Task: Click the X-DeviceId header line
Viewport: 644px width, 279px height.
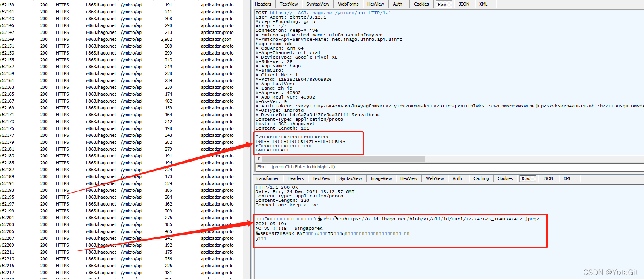Action: pos(318,115)
